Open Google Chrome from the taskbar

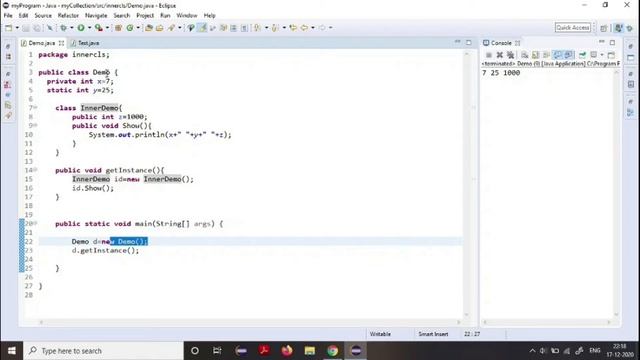pyautogui.click(x=333, y=351)
